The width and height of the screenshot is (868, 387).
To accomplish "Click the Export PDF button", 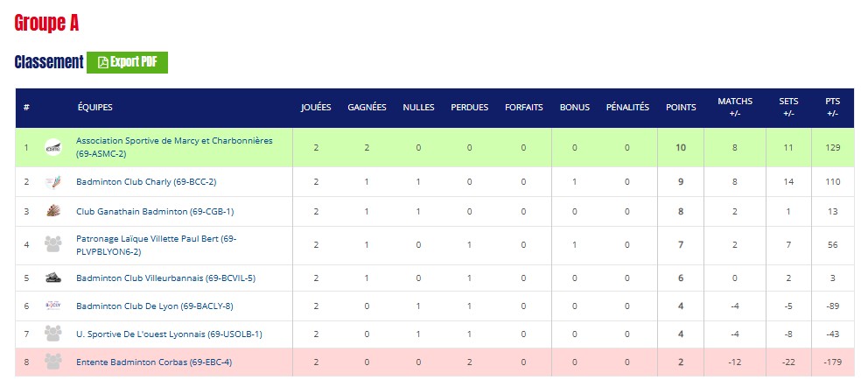I will tap(127, 62).
